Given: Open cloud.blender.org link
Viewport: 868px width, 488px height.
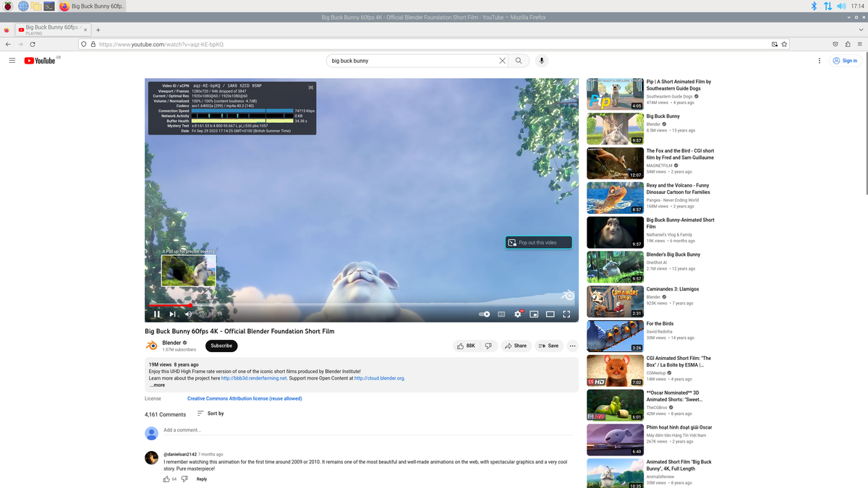Looking at the screenshot, I should (379, 378).
